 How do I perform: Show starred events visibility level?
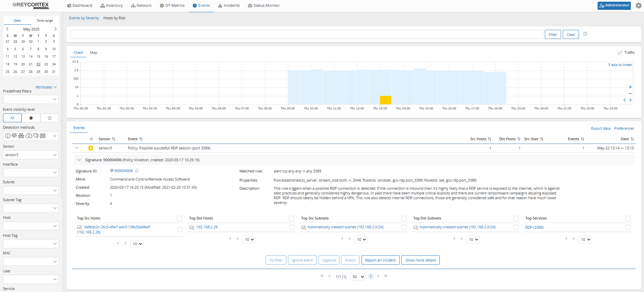click(x=31, y=118)
